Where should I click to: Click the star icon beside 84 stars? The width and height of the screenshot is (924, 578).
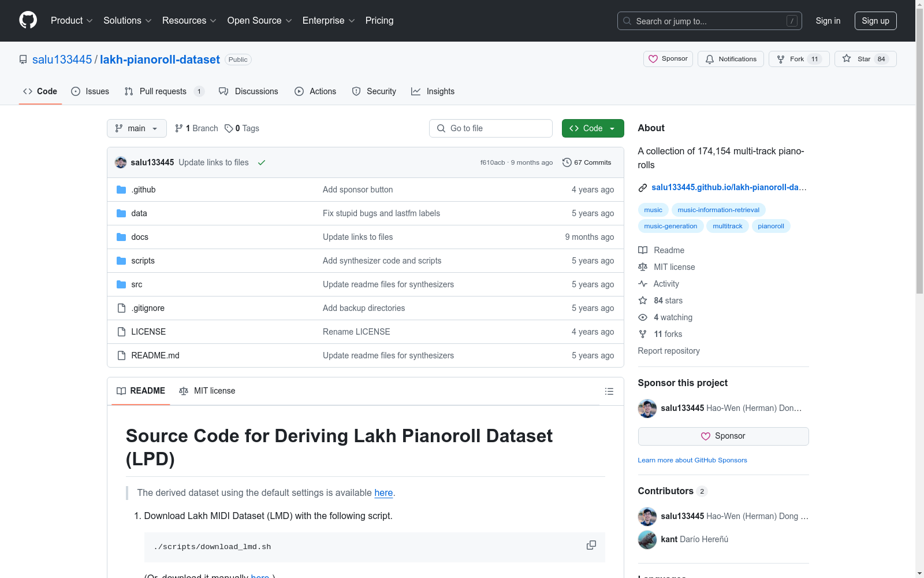[643, 301]
